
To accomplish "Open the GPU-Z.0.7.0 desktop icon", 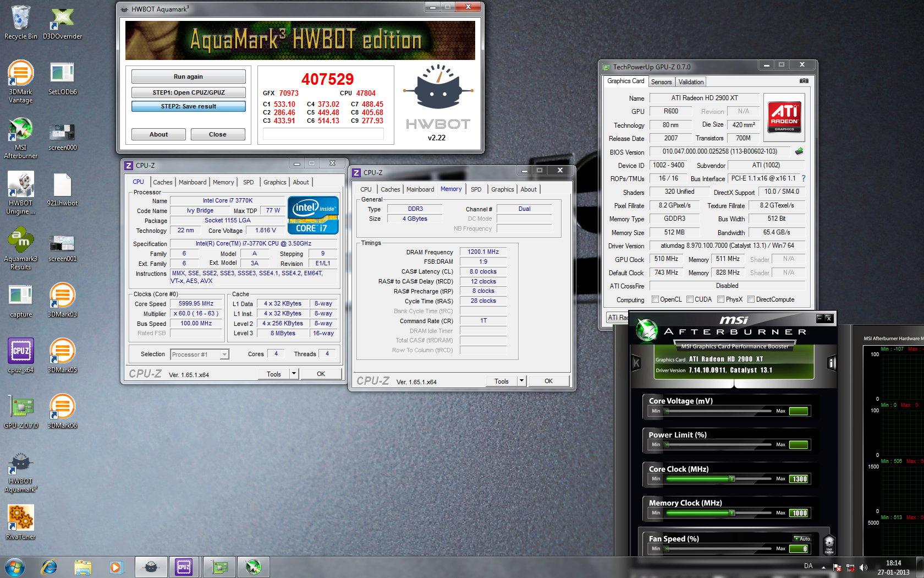I will [x=21, y=411].
